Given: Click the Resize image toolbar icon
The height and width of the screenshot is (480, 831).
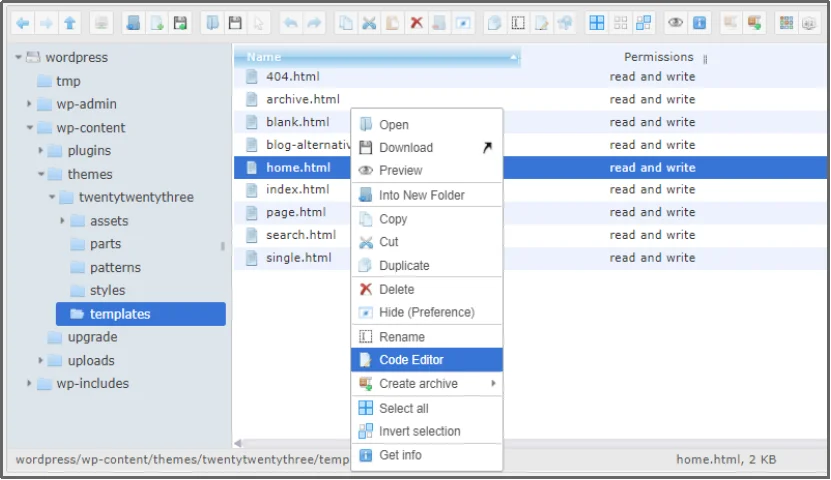Looking at the screenshot, I should pos(565,23).
